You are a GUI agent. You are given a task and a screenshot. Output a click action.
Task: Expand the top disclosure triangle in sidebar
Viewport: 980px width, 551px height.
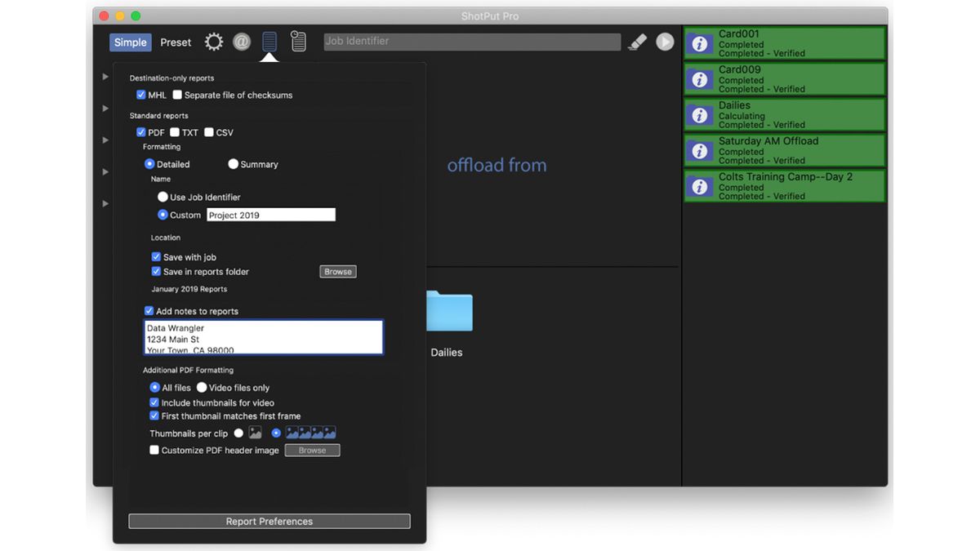point(105,77)
